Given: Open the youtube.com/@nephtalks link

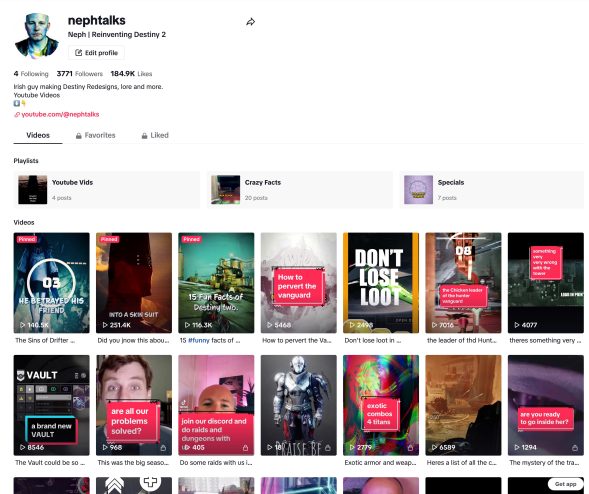Looking at the screenshot, I should (60, 114).
